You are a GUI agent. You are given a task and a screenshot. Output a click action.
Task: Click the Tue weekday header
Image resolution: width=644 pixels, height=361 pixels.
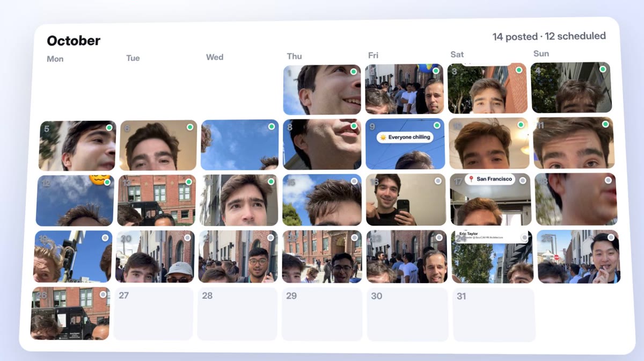coord(133,58)
